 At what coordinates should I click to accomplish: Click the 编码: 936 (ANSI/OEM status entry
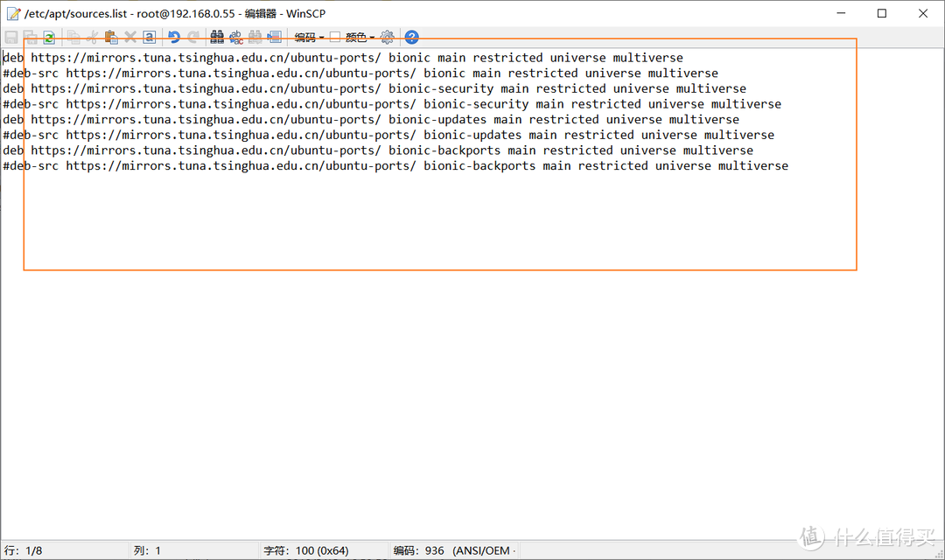tap(454, 550)
